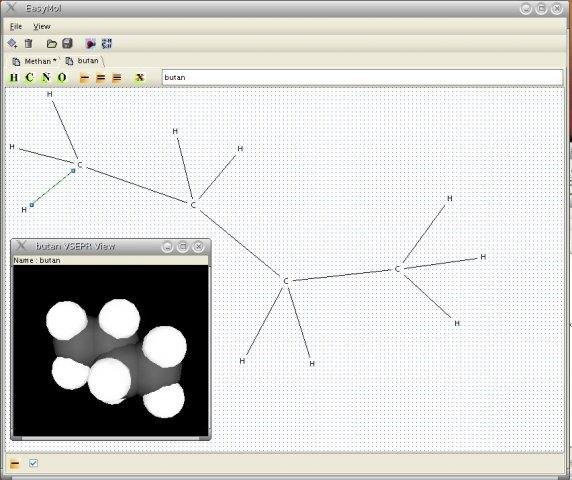Choose the single bond tool
Viewport: 572px width, 480px height.
pos(85,78)
